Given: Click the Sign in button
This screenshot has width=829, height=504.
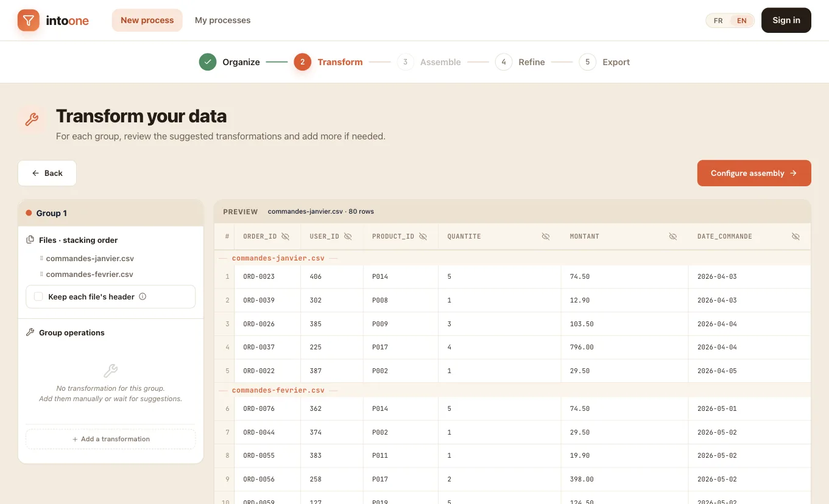Looking at the screenshot, I should coord(786,20).
